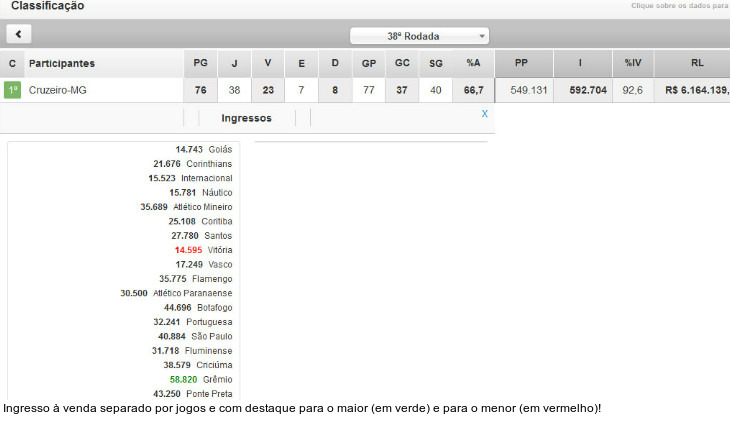This screenshot has width=730, height=424.
Task: Open the 38ª Rodada dropdown
Action: click(419, 36)
